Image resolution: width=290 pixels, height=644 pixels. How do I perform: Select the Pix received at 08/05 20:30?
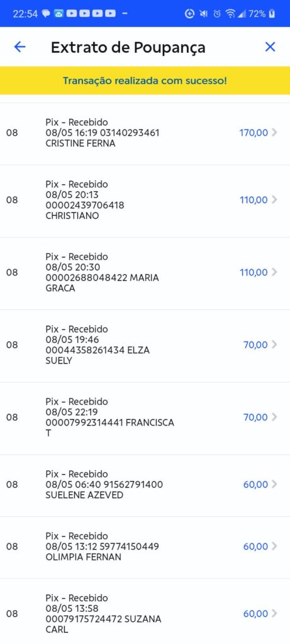(145, 274)
